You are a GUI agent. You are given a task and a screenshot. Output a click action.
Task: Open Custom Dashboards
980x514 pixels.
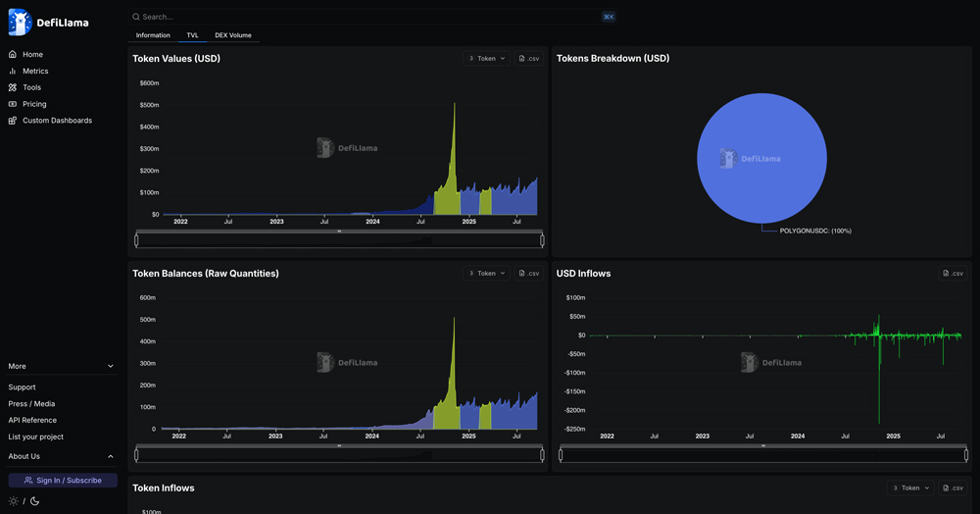coord(57,121)
